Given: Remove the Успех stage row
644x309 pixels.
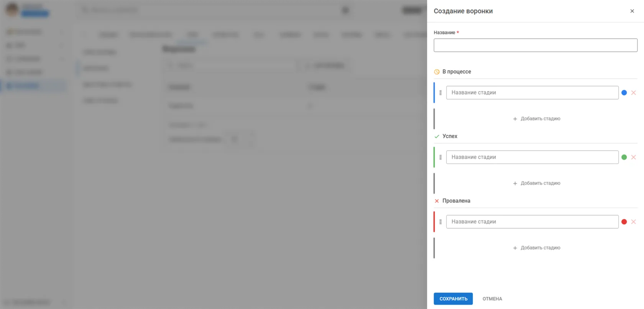Looking at the screenshot, I should [634, 157].
